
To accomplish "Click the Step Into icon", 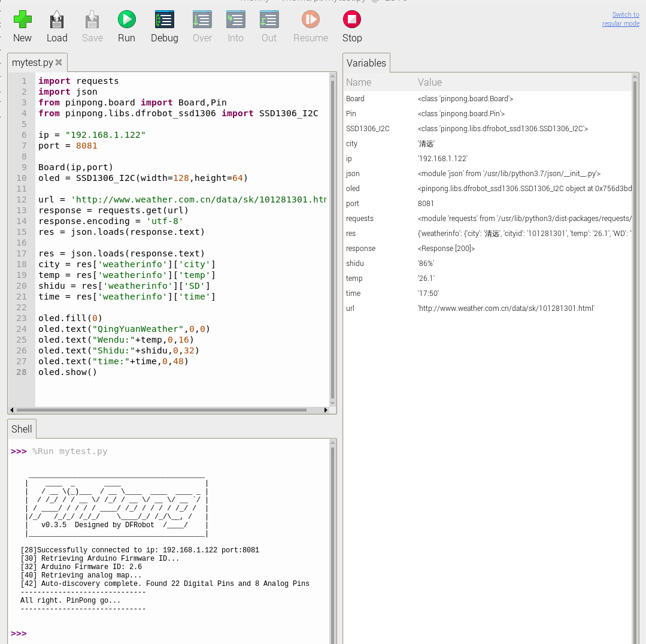I will pyautogui.click(x=236, y=19).
